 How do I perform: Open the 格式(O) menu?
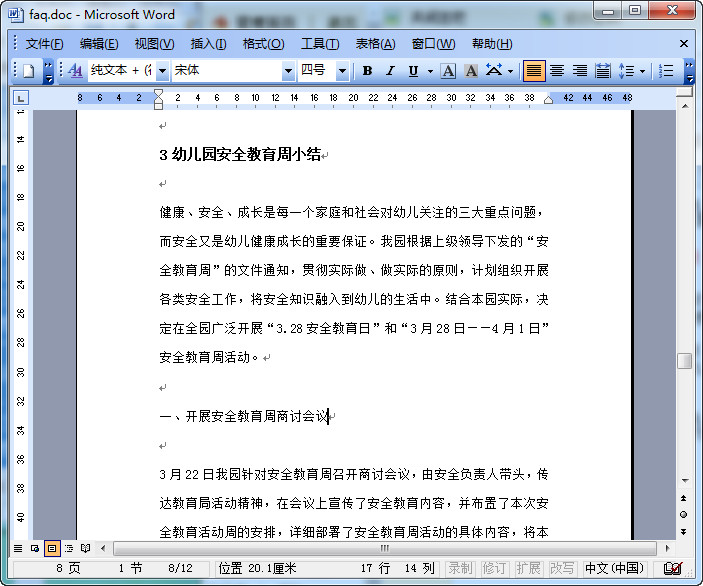click(x=263, y=44)
